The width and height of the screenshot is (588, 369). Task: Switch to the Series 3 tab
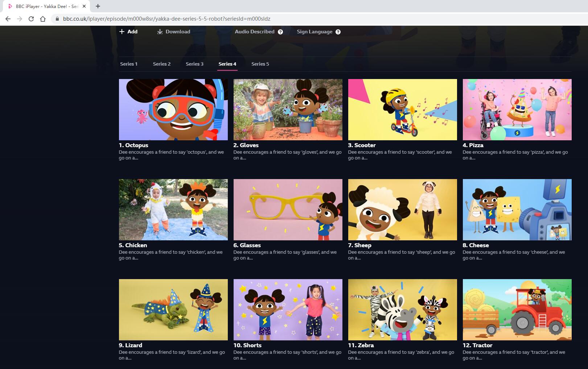(x=194, y=64)
